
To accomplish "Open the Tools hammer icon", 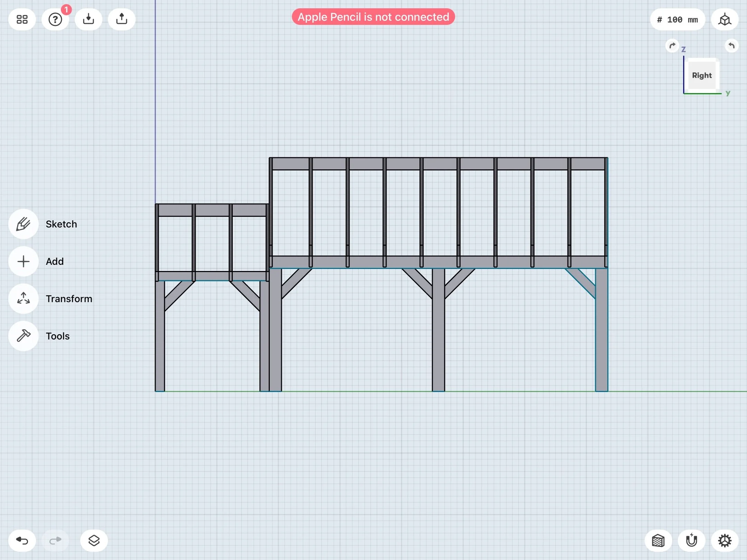I will [x=24, y=336].
